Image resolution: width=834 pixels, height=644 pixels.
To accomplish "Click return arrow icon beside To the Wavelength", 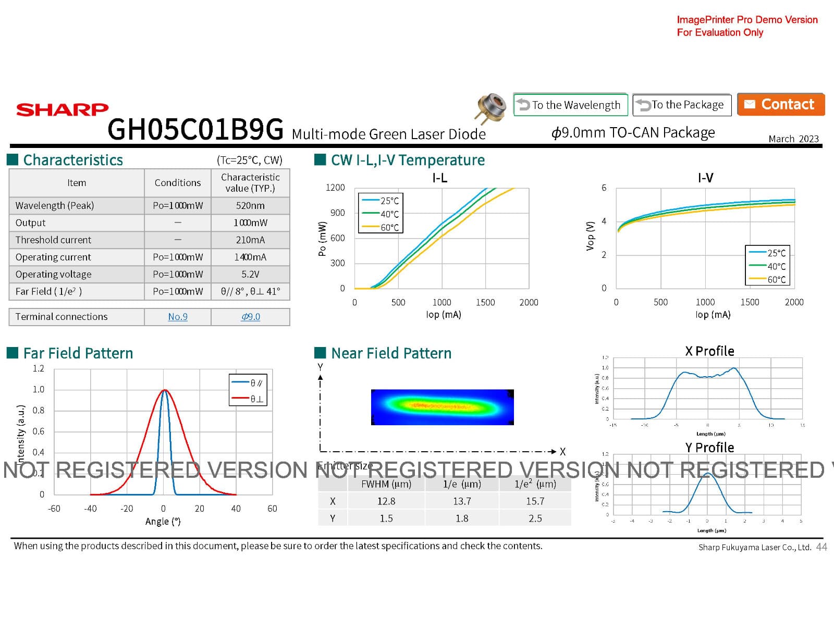I will [x=523, y=105].
